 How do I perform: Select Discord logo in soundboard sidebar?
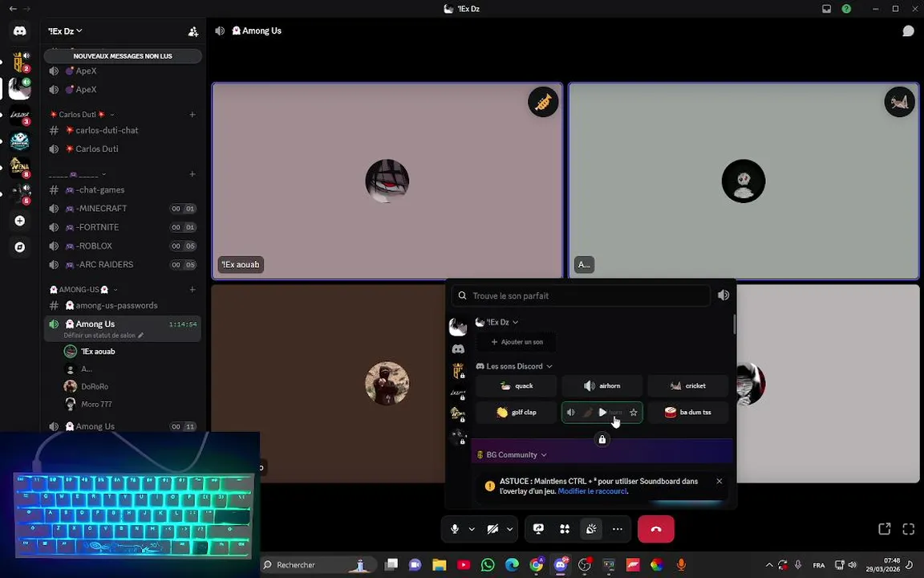(458, 349)
